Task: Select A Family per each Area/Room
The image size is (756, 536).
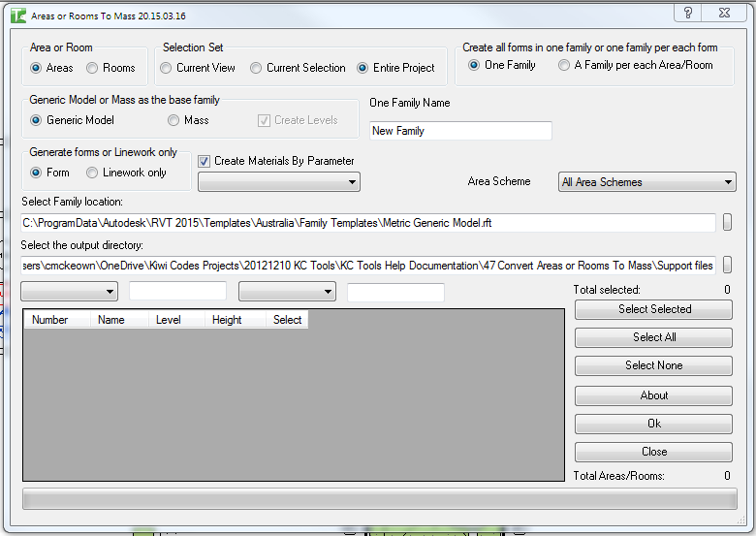Action: click(x=564, y=65)
